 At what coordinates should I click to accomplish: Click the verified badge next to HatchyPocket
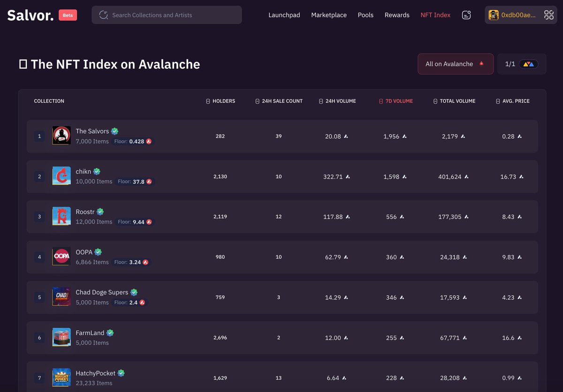(121, 373)
